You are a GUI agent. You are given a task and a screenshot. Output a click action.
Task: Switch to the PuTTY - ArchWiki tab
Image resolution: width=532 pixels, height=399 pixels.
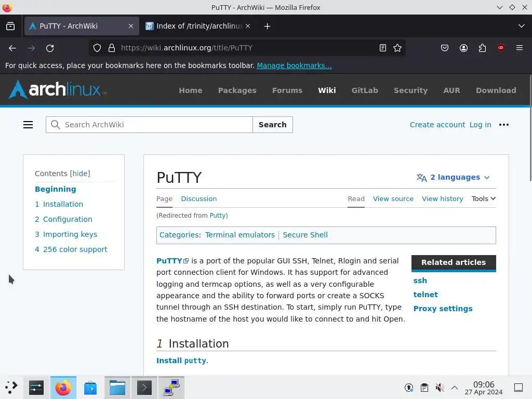pyautogui.click(x=82, y=26)
